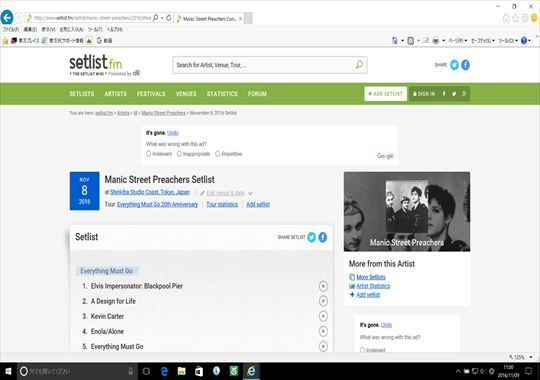The height and width of the screenshot is (380, 540).
Task: Open the Tour statistics link
Action: 222,205
